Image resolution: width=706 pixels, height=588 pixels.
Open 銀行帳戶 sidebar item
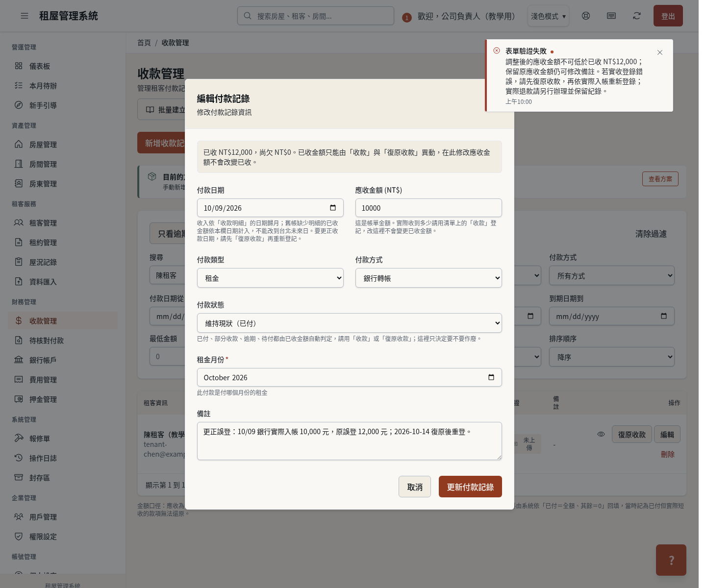pyautogui.click(x=63, y=360)
